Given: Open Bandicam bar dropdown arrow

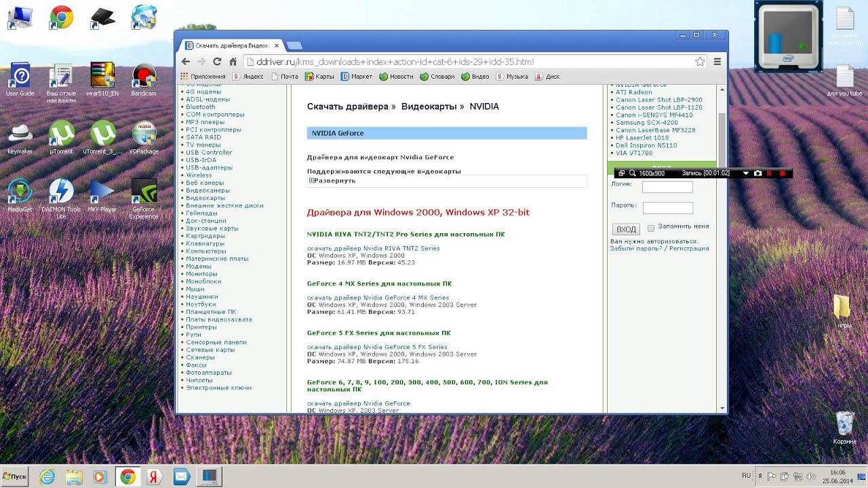Looking at the screenshot, I should (x=746, y=174).
